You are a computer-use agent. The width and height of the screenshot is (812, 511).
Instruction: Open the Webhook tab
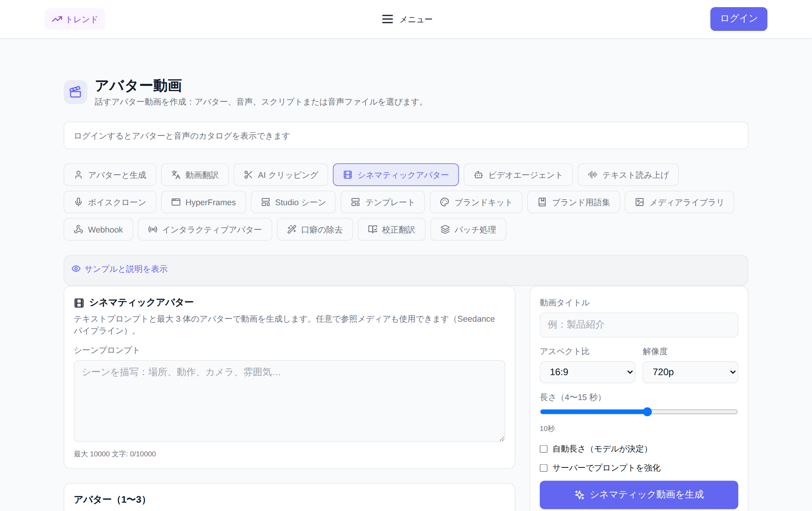pos(98,229)
